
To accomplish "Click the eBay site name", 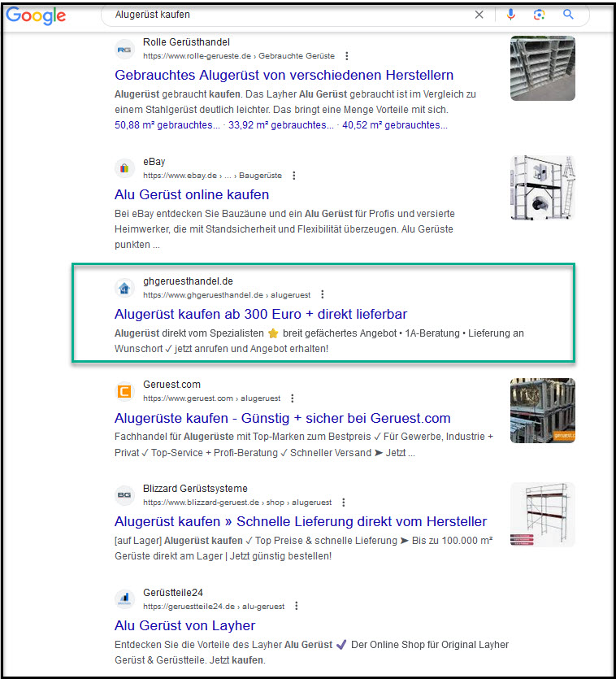I will (154, 162).
